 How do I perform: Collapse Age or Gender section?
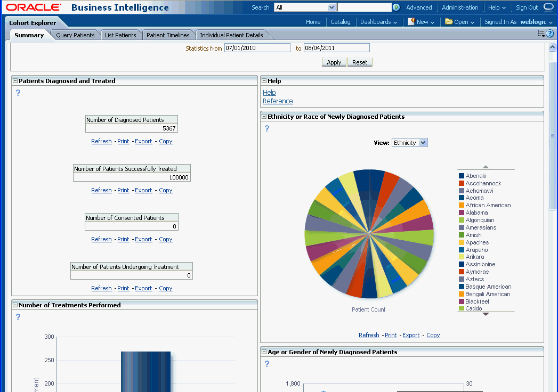click(264, 352)
